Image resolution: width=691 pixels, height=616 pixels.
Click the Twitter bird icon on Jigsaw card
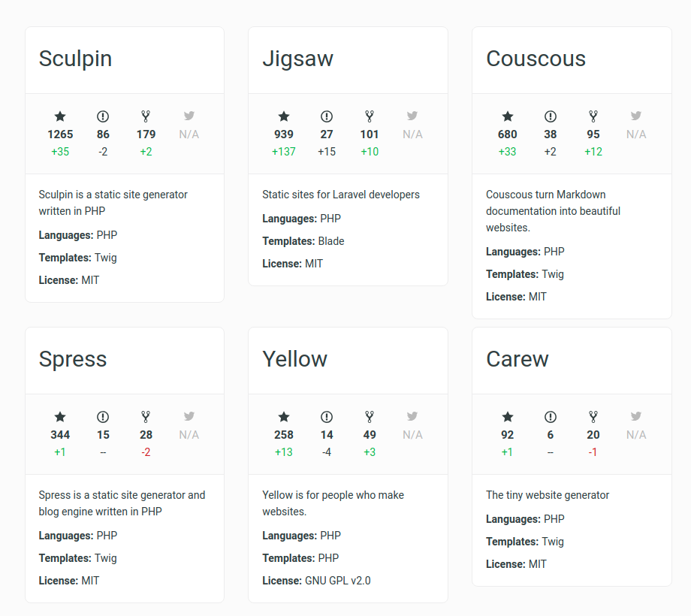coord(412,116)
